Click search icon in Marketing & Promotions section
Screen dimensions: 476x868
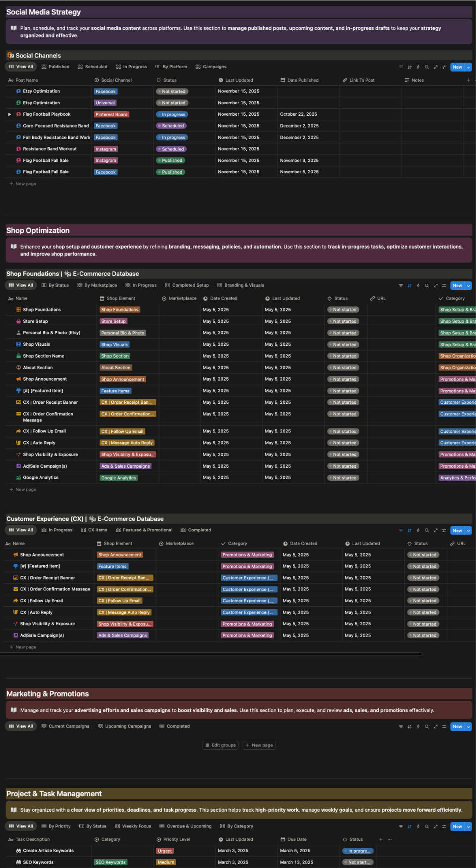click(x=427, y=727)
